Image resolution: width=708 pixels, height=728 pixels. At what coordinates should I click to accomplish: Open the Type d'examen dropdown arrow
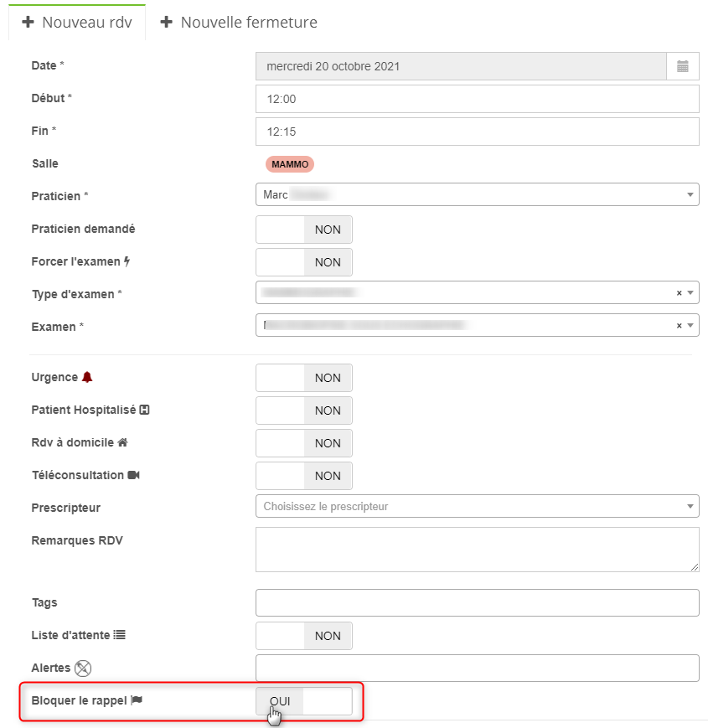click(x=690, y=293)
